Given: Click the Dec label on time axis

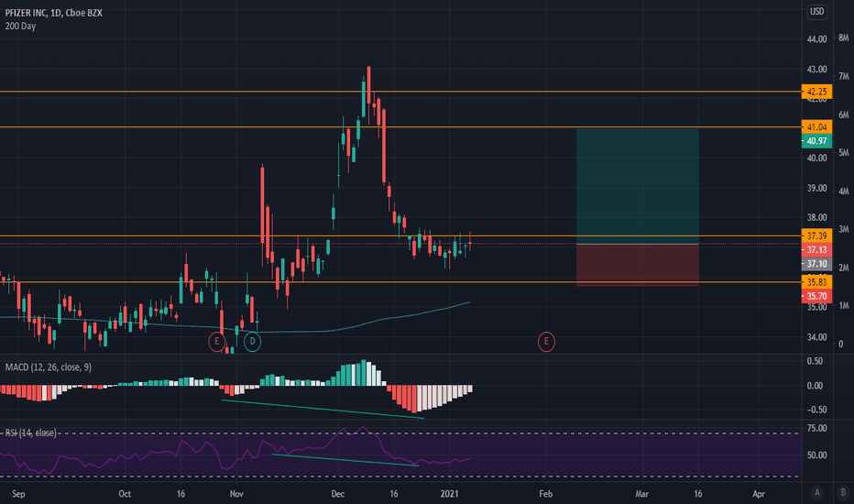Looking at the screenshot, I should point(338,494).
